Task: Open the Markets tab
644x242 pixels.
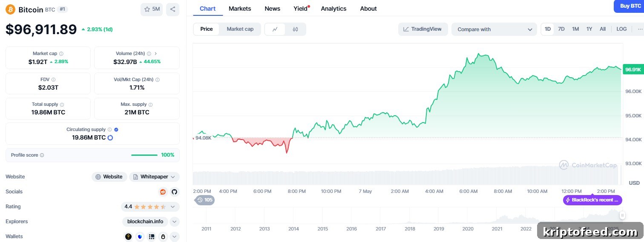Action: pos(240,9)
